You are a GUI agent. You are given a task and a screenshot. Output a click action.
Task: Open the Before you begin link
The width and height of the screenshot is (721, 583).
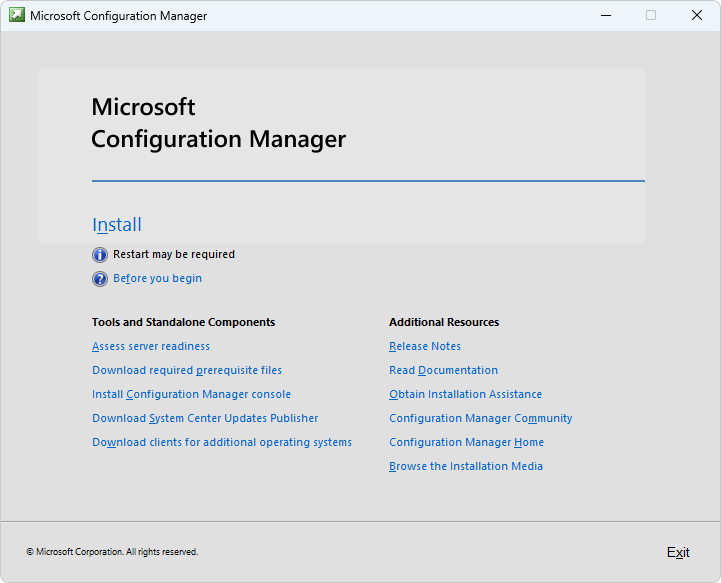[x=157, y=279]
